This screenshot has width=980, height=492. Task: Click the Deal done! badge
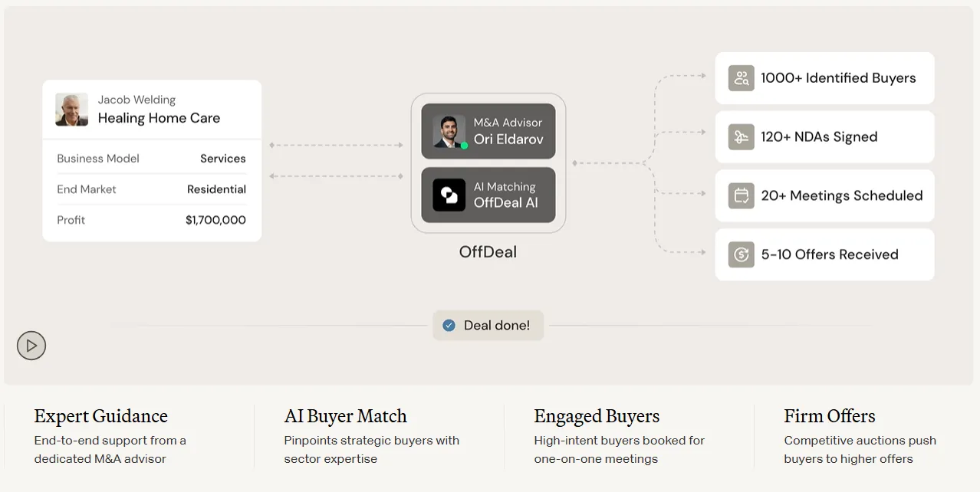488,326
